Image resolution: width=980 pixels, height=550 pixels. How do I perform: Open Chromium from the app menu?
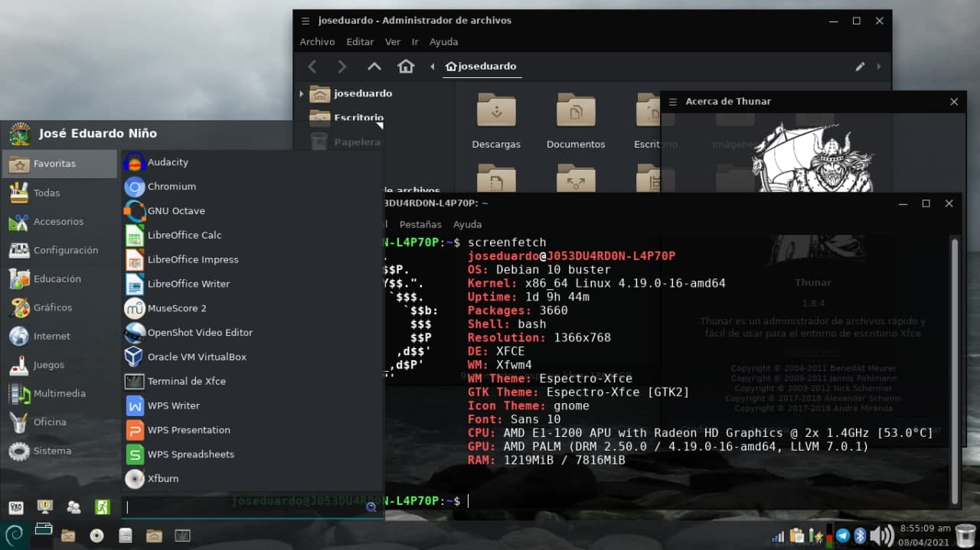[x=171, y=187]
